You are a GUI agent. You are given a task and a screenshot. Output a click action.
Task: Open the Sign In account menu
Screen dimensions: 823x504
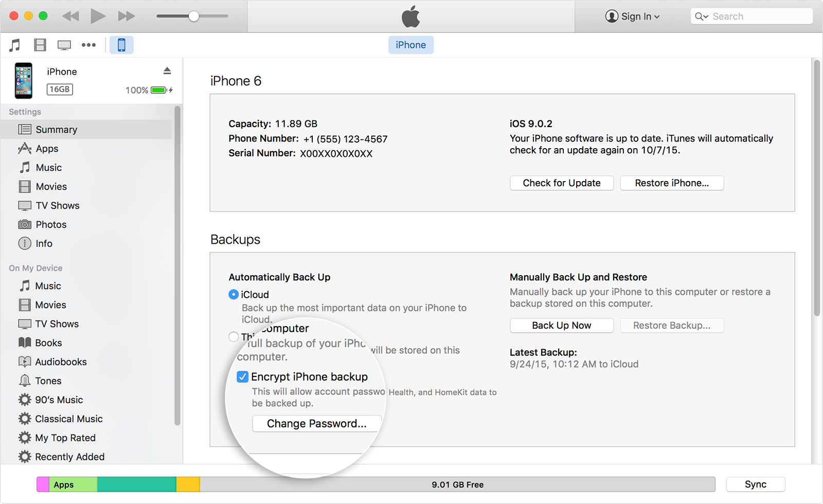632,16
